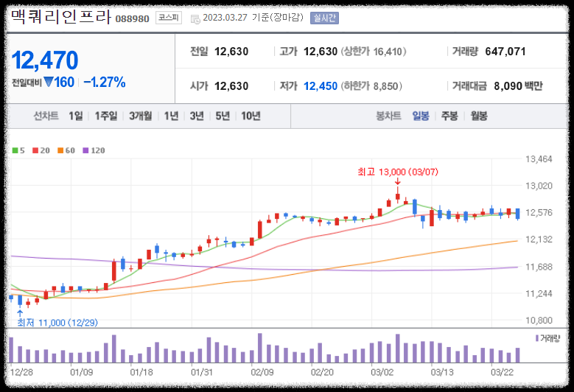
Task: Click the red 20-day average legend swatch
Action: [35, 150]
